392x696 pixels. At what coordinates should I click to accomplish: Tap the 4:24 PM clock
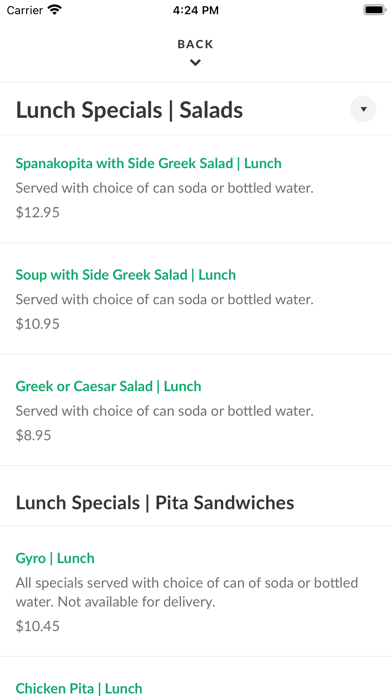pyautogui.click(x=195, y=10)
